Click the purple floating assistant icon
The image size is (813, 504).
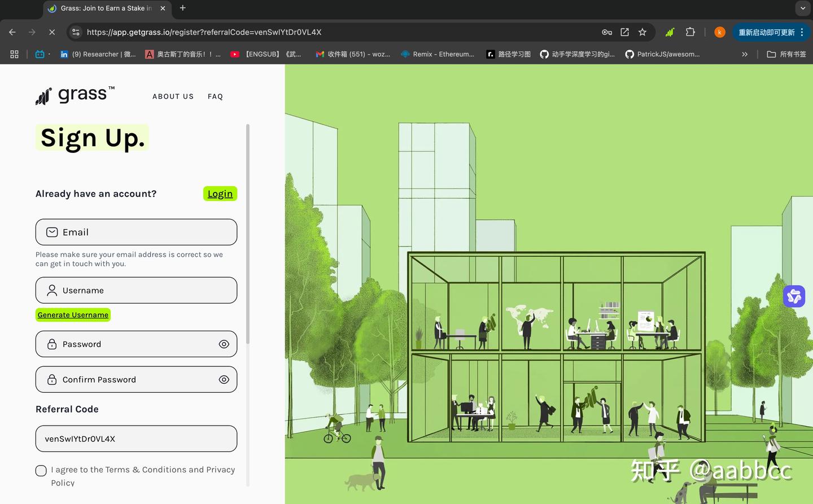click(794, 296)
